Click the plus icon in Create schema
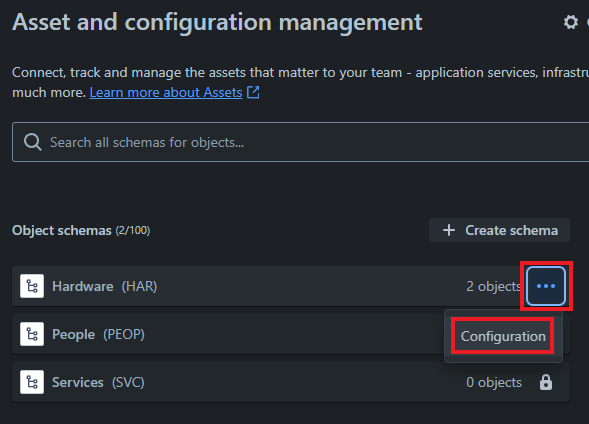Screen dimensions: 589x424 pos(449,230)
